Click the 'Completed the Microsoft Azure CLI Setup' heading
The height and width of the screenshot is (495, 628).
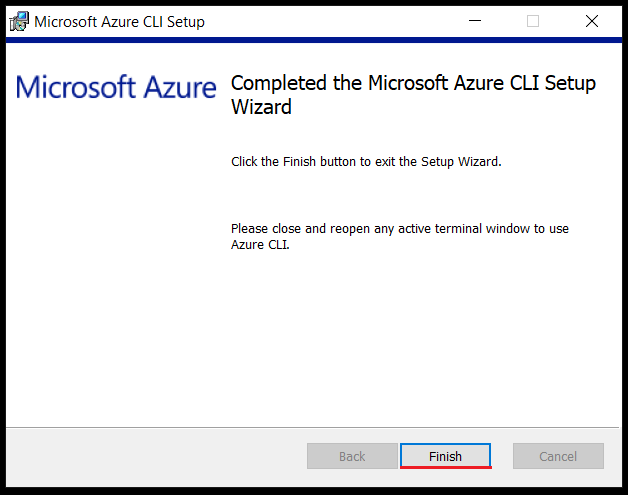(x=413, y=83)
